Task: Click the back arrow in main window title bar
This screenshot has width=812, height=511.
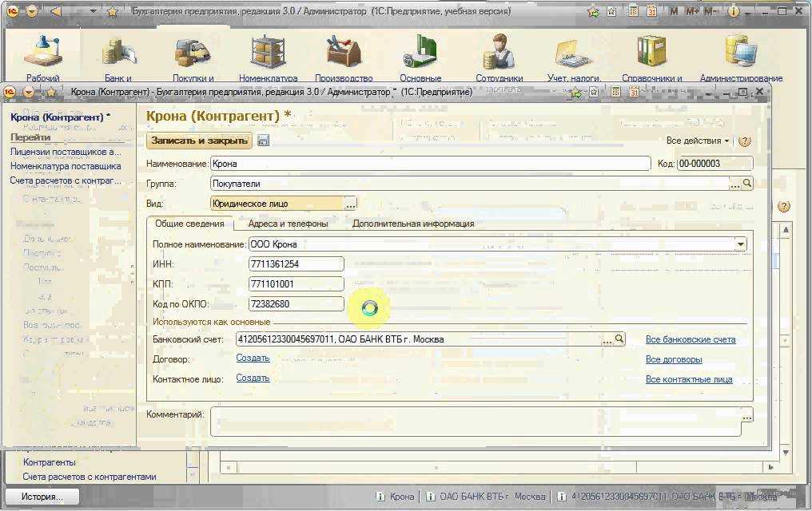Action: point(55,11)
